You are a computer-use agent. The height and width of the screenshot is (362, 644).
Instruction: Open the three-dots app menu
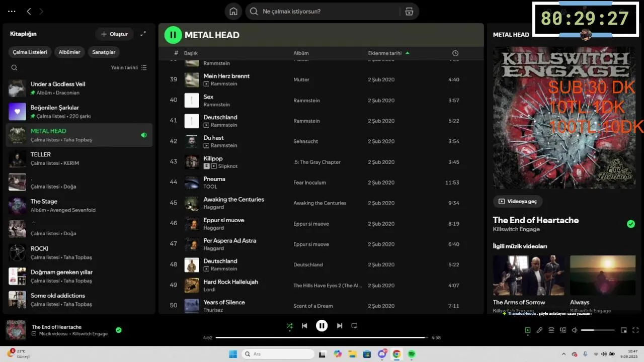[x=12, y=11]
